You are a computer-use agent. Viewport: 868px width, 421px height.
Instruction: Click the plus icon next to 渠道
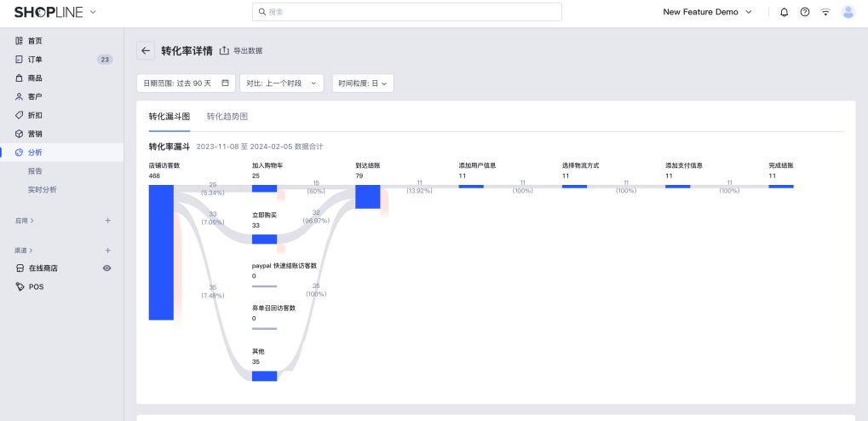[108, 251]
